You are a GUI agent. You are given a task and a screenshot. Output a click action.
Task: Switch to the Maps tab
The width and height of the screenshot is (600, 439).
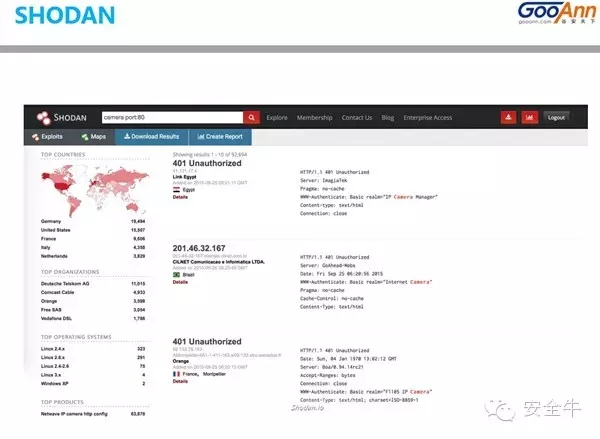[94, 137]
